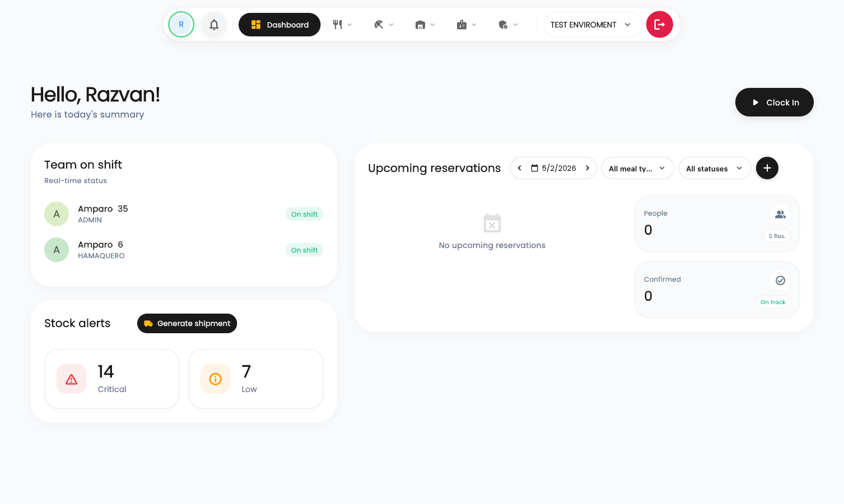Click the TEST ENVIROMENT chevron arrow
844x504 pixels.
point(627,25)
